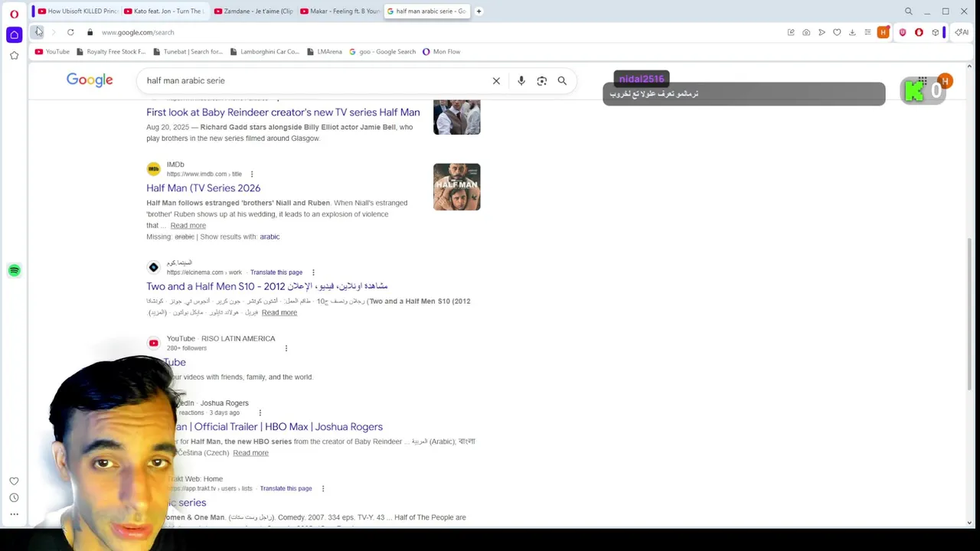Open the orange H profile icon
The height and width of the screenshot is (551, 980).
click(x=884, y=32)
